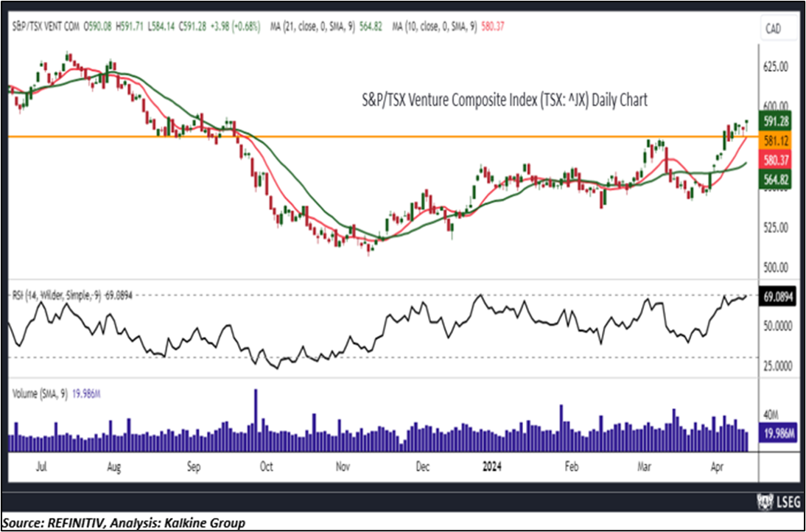Click the 500.00 price axis value
This screenshot has height=532, width=806.
pyautogui.click(x=777, y=267)
